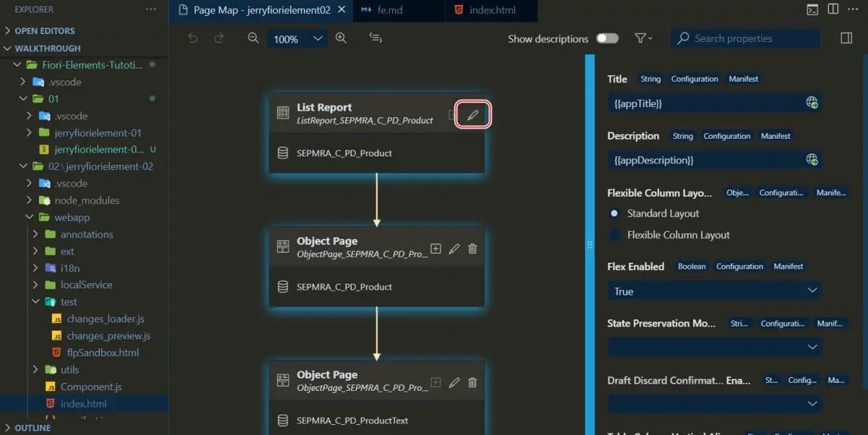Image resolution: width=868 pixels, height=435 pixels.
Task: Click the redo arrow in Page Map toolbar
Action: tap(218, 38)
